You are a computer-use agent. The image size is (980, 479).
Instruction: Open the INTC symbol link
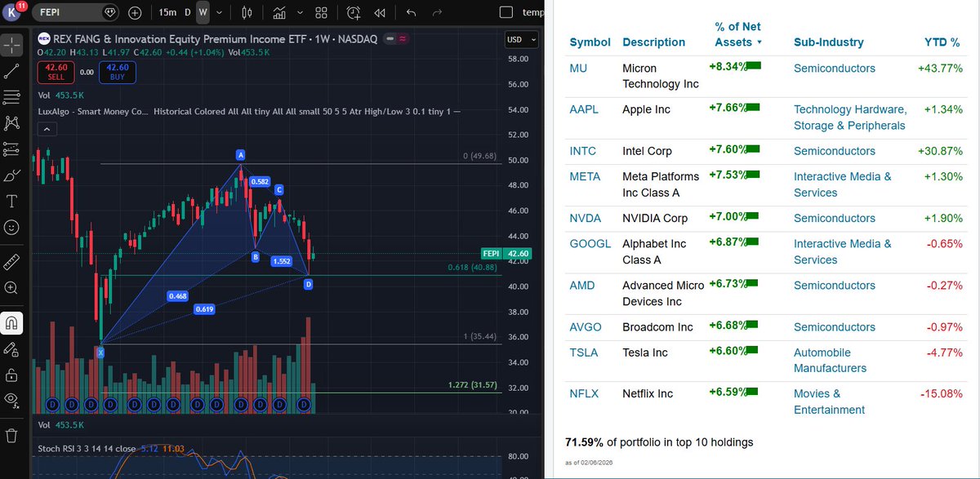(582, 151)
